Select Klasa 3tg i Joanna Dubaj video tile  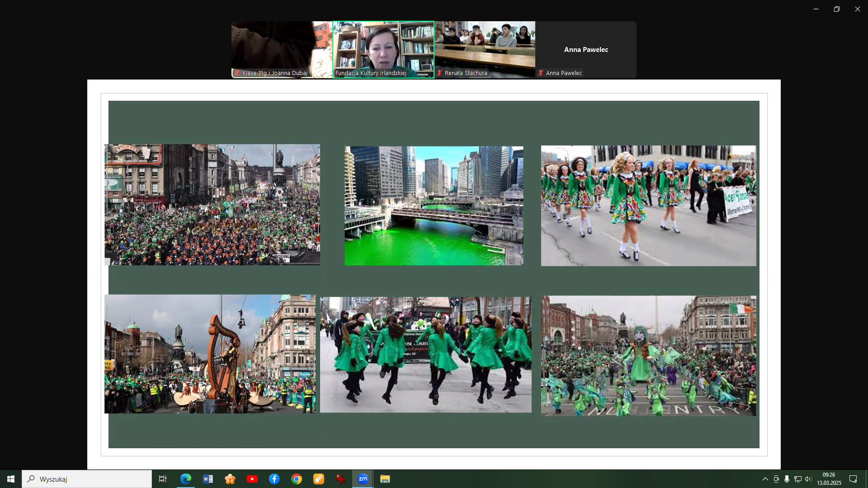click(x=282, y=49)
